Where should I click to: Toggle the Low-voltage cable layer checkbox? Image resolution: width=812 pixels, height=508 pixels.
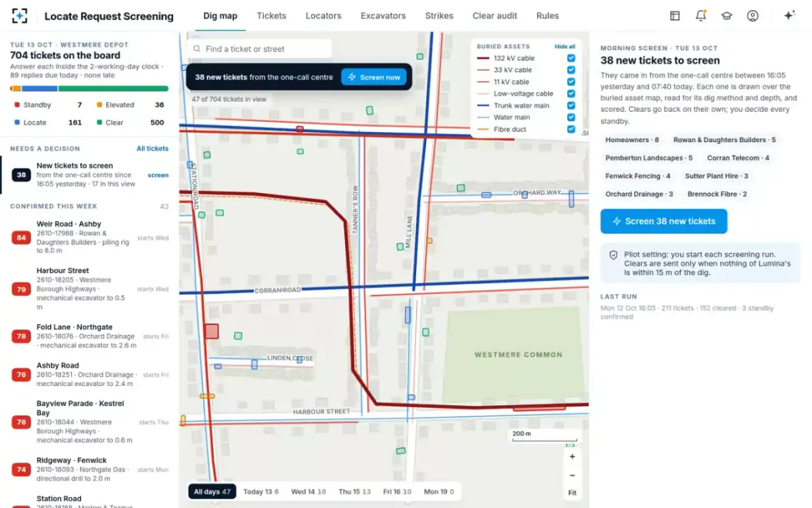(x=571, y=93)
